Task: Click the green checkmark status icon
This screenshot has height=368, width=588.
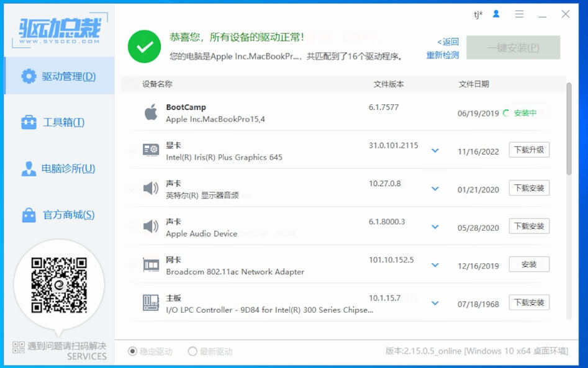Action: (145, 47)
